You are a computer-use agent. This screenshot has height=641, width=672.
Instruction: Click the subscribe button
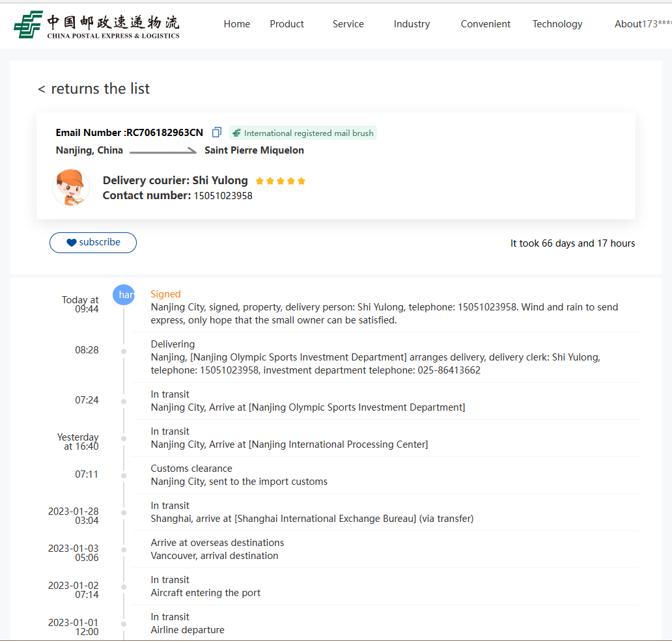(x=93, y=243)
